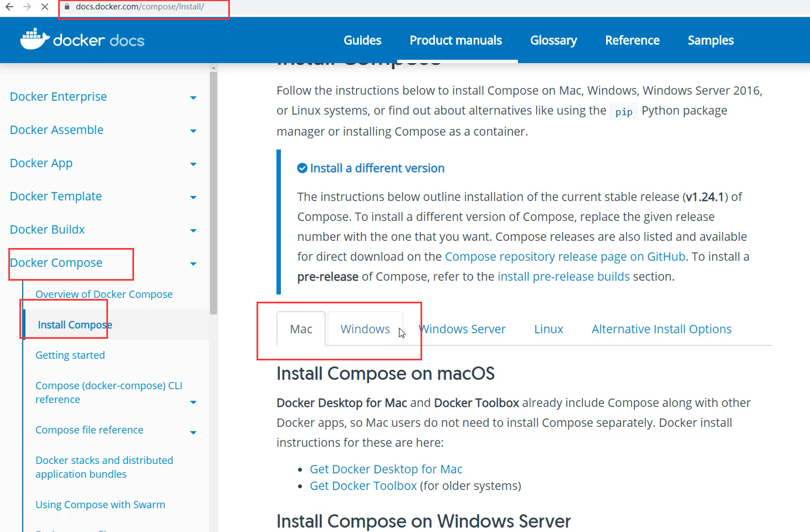
Task: Expand the Docker App arrow
Action: (193, 164)
